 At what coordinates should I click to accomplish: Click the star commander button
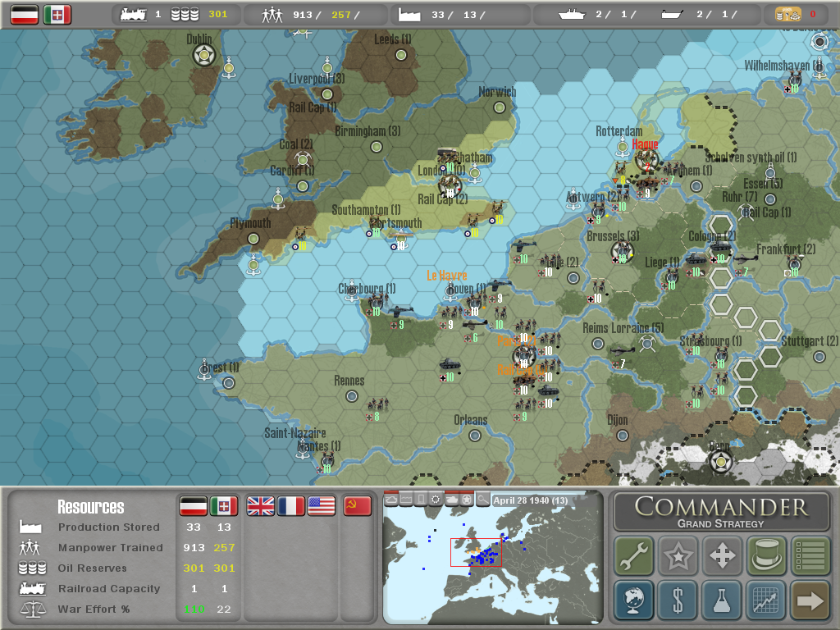pos(678,555)
